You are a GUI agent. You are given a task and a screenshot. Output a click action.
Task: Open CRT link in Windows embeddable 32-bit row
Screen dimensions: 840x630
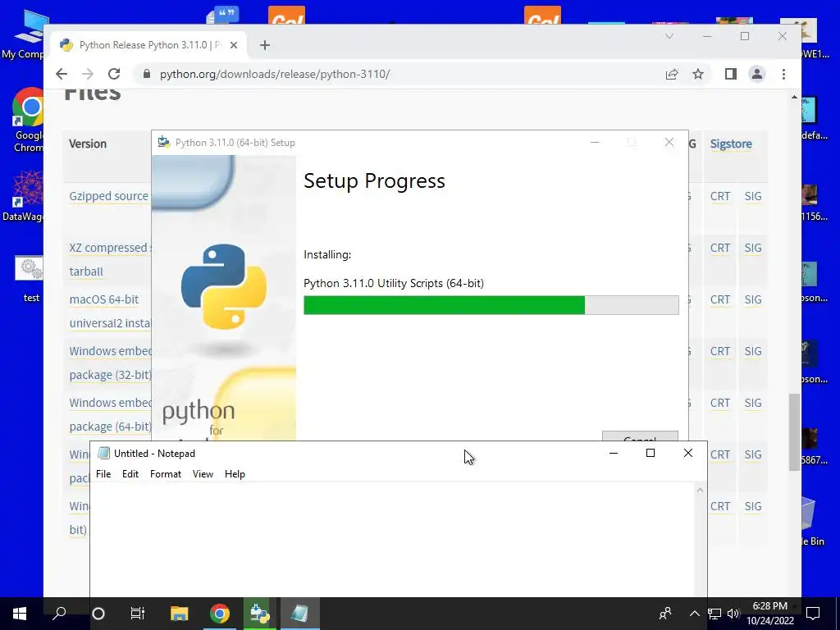click(x=720, y=351)
